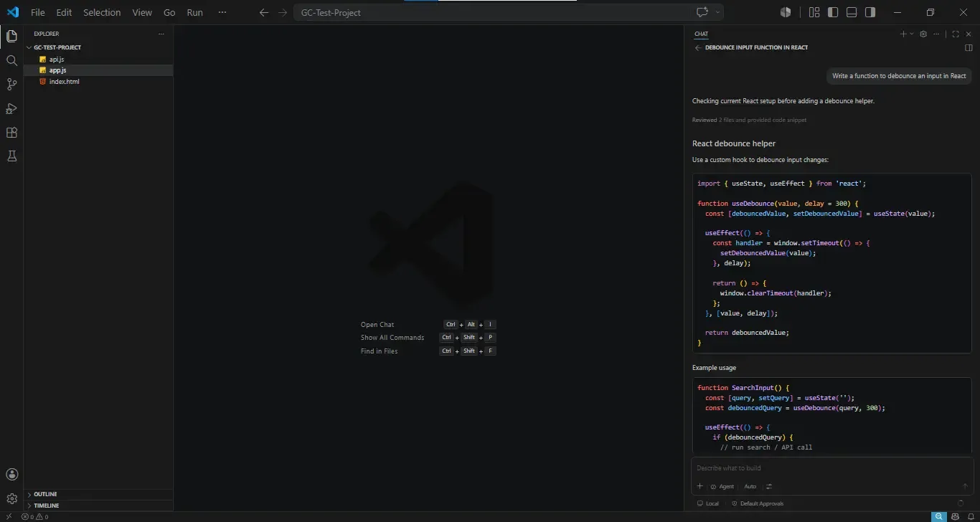
Task: Open chat panel more actions ellipsis
Action: click(935, 34)
